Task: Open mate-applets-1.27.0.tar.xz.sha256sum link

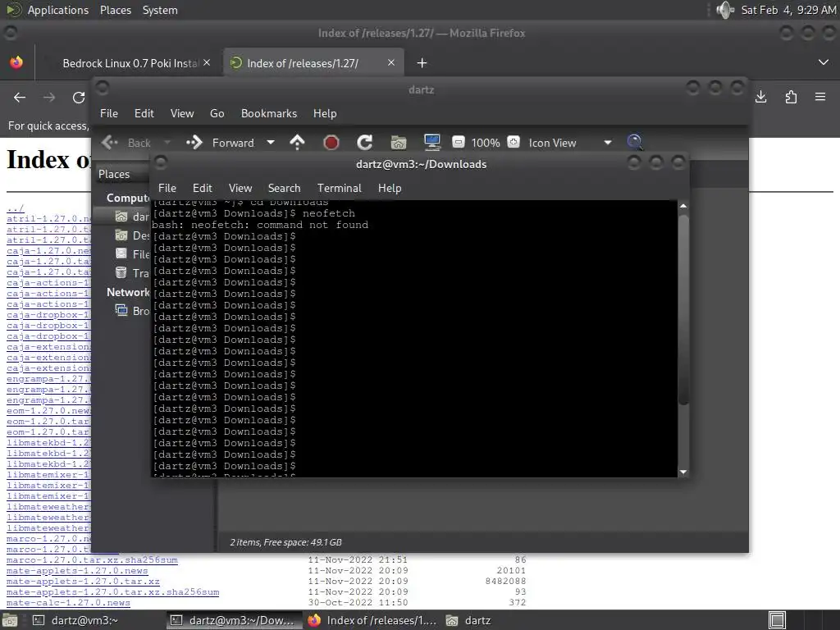Action: [x=112, y=592]
